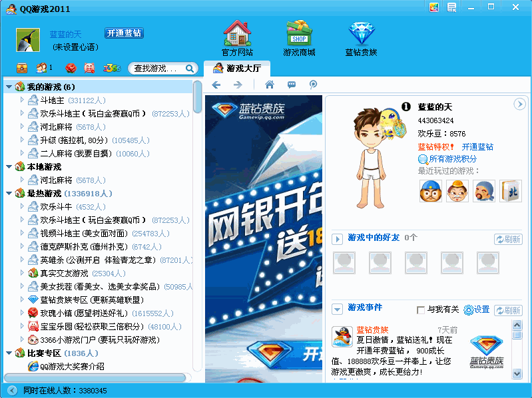The width and height of the screenshot is (532, 398).
Task: Collapse the 本地游戏 group
Action: click(9, 167)
